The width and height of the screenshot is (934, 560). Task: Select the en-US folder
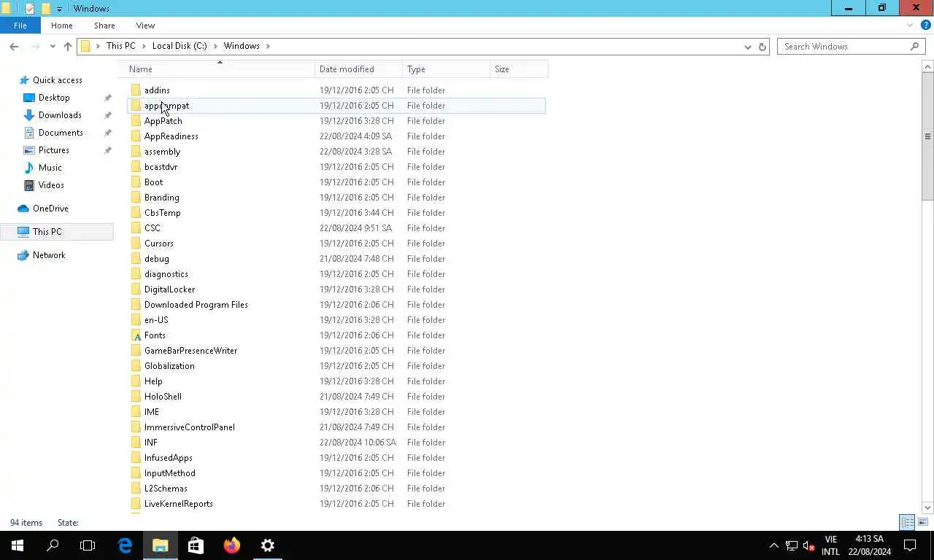[x=156, y=320]
